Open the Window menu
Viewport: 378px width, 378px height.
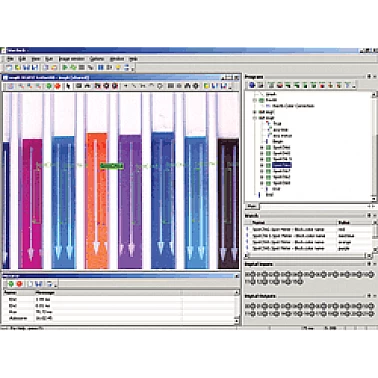pos(117,59)
